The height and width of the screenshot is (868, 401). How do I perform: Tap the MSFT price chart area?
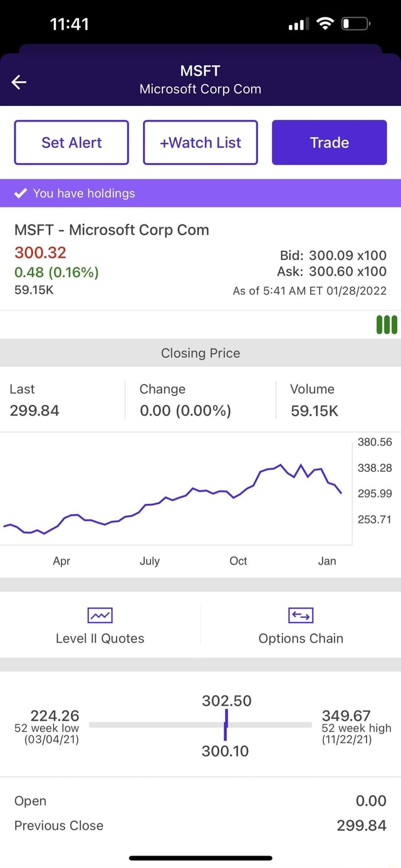[175, 495]
